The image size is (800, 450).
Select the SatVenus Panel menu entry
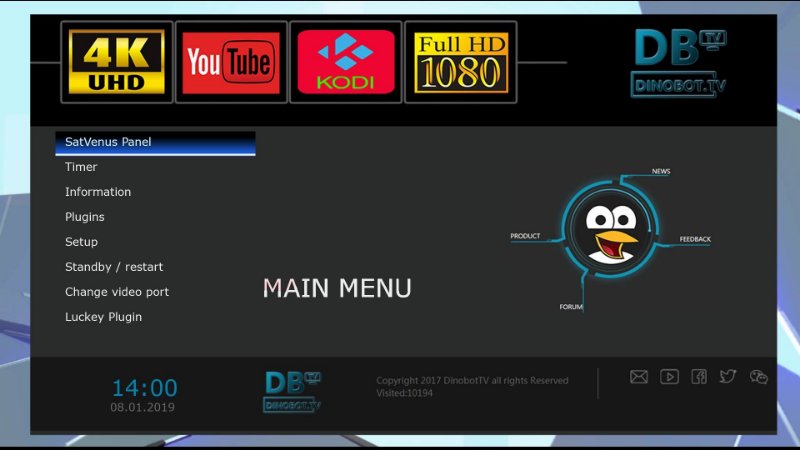click(156, 143)
